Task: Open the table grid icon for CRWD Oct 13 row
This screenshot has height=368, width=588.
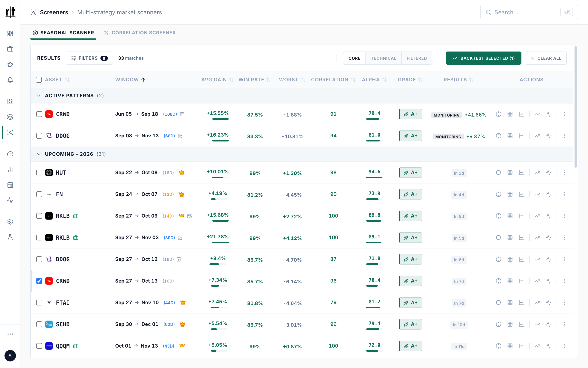Action: click(510, 281)
